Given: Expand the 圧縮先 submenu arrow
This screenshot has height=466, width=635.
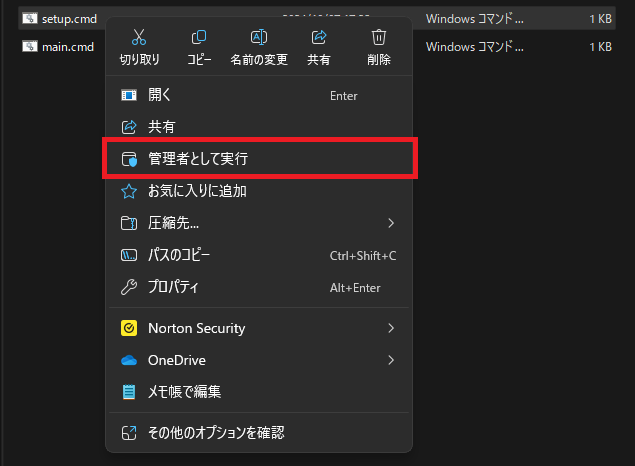Looking at the screenshot, I should pos(391,223).
